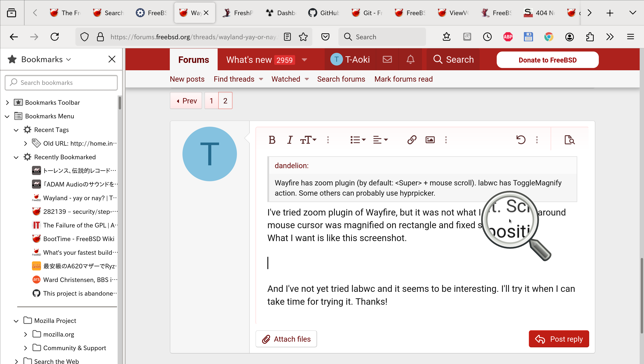Switch to the GitHub tab

click(x=324, y=13)
